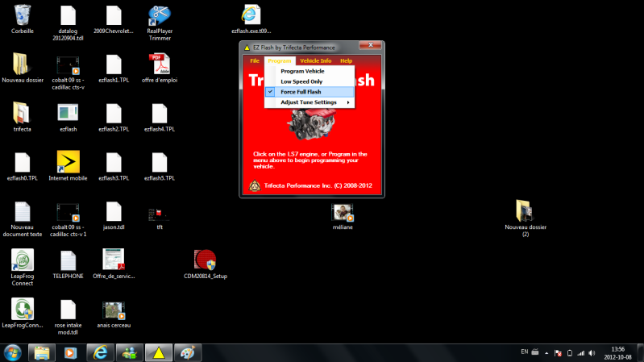Open the volume speaker icon
The image size is (644, 362).
tap(592, 353)
